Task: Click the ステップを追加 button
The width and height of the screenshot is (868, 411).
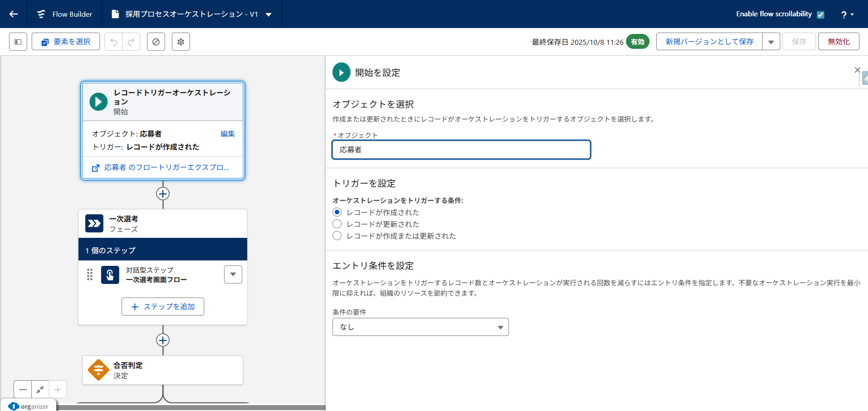Action: tap(163, 307)
